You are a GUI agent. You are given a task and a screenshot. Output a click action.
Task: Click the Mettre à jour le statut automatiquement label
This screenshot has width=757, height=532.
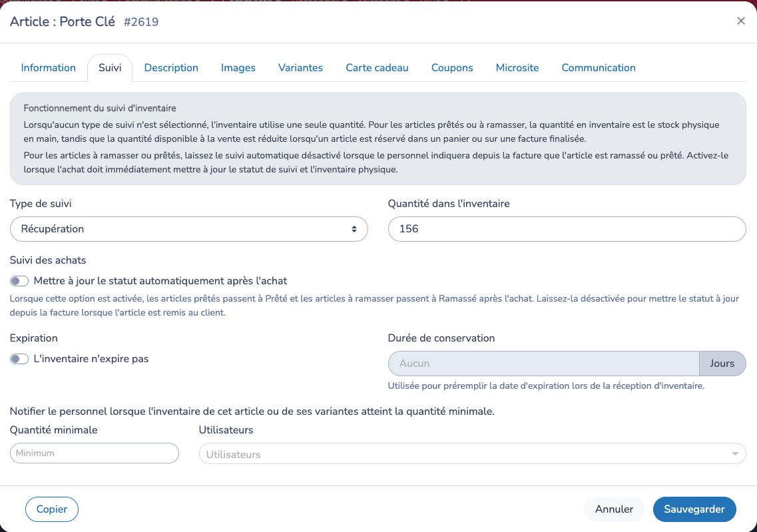(x=160, y=281)
